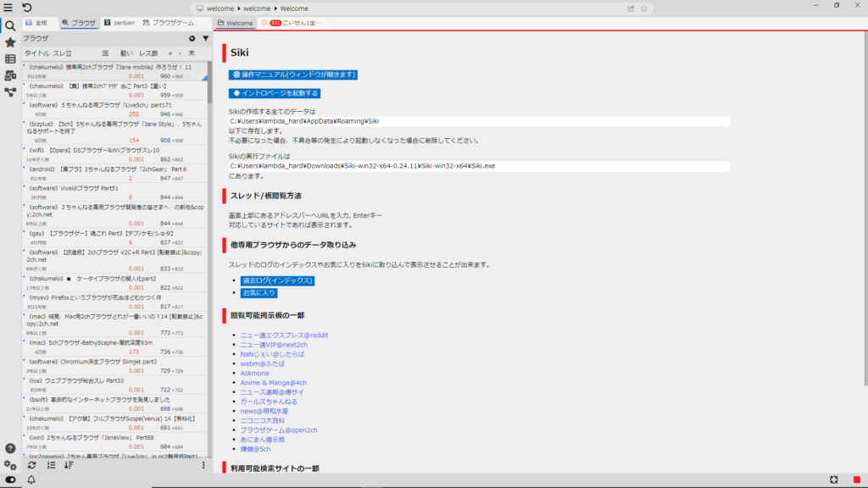This screenshot has height=488, width=868.
Task: Star the current page in address bar
Action: tap(644, 8)
